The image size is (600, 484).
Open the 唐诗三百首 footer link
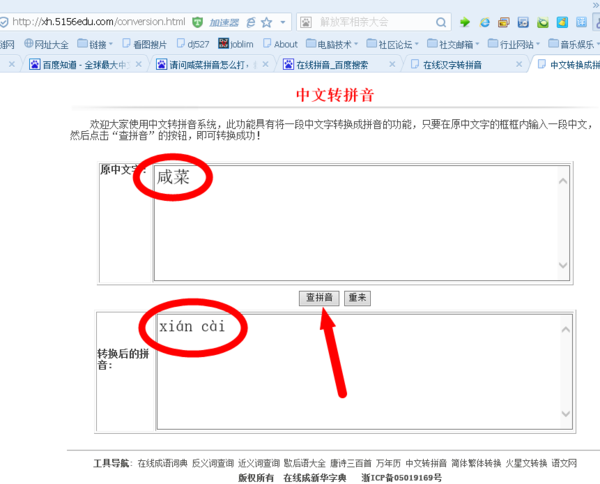pyautogui.click(x=351, y=463)
